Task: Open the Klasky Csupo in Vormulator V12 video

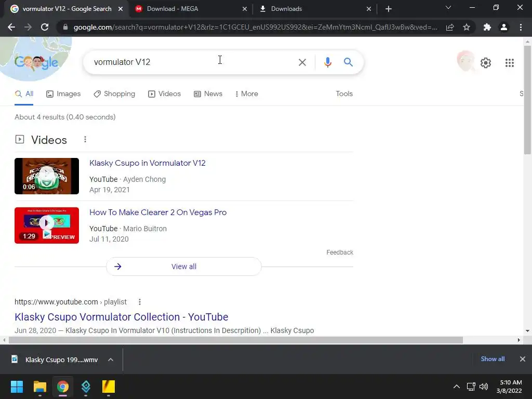Action: 147,163
